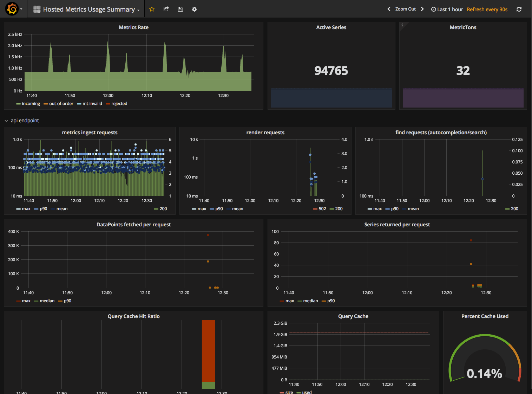Toggle the rejected series in legend
The width and height of the screenshot is (532, 394).
(x=119, y=104)
